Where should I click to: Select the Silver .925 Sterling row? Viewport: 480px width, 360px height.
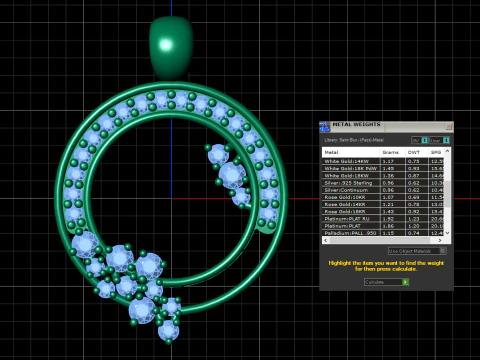383,183
